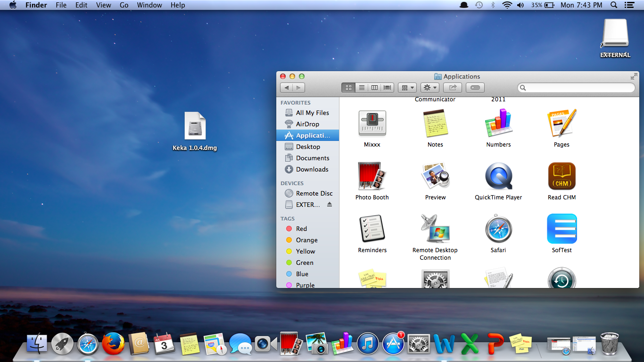Viewport: 644px width, 362px height.
Task: Open iTunes from the Dock
Action: point(368,344)
